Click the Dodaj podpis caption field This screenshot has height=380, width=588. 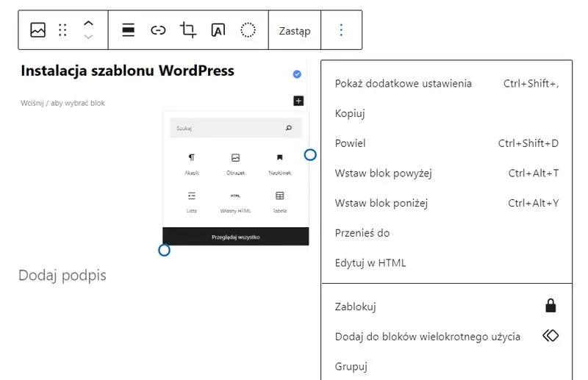[62, 275]
